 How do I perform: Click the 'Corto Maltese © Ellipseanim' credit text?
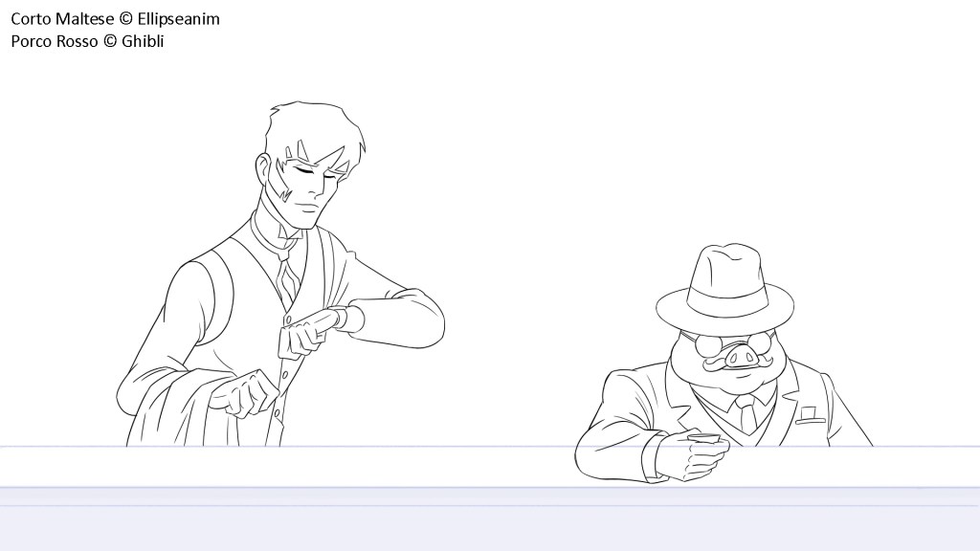coord(115,18)
